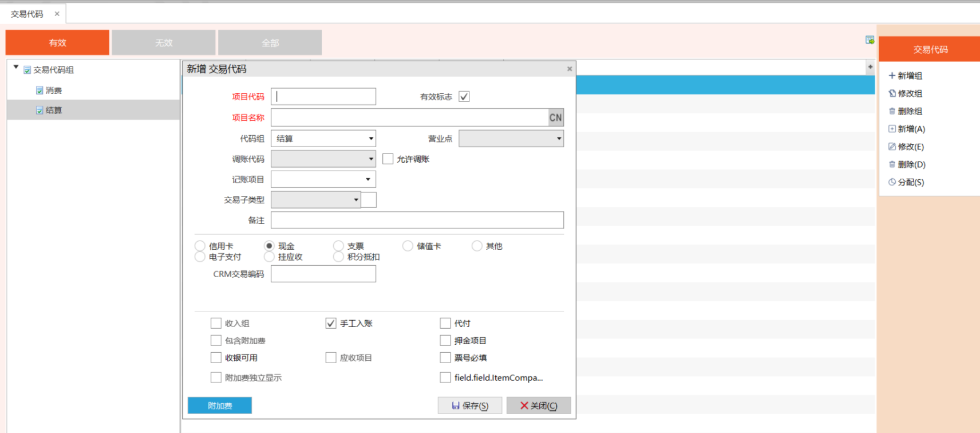
Task: Select the 信用卡 radio button
Action: pyautogui.click(x=200, y=246)
